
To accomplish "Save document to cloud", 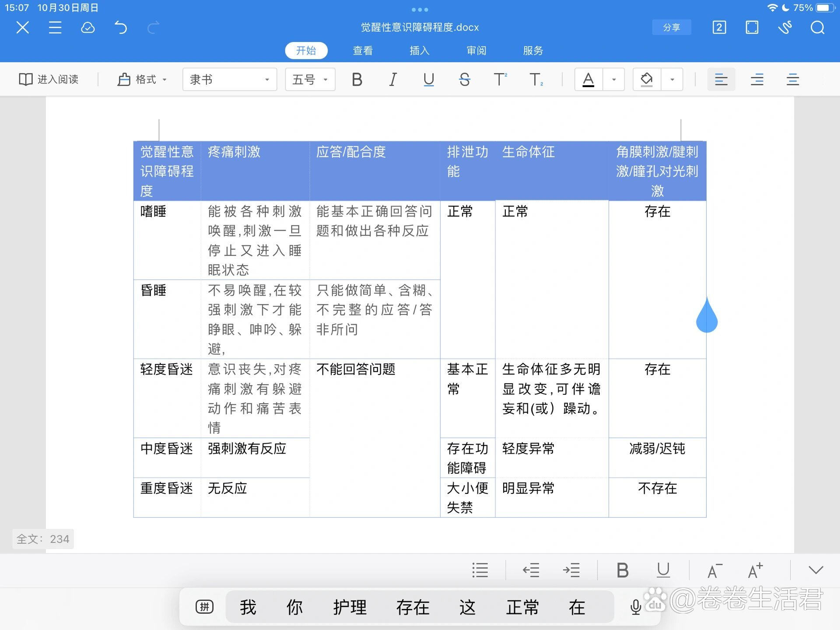I will click(x=88, y=28).
